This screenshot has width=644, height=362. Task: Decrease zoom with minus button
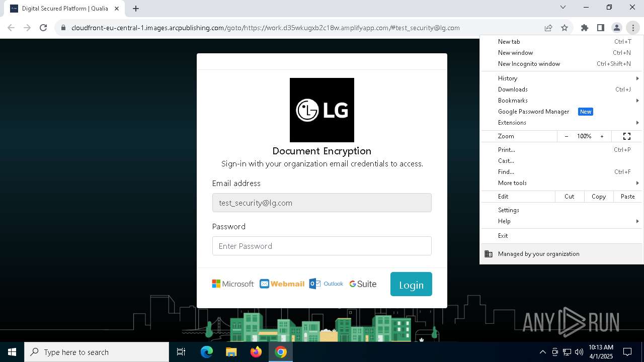click(x=567, y=136)
